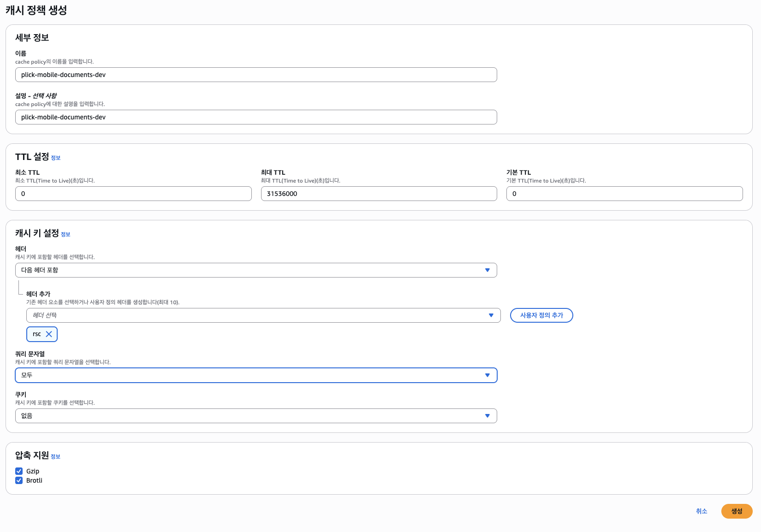Click the 헤더 추가 label
This screenshot has height=532, width=761.
(x=38, y=294)
